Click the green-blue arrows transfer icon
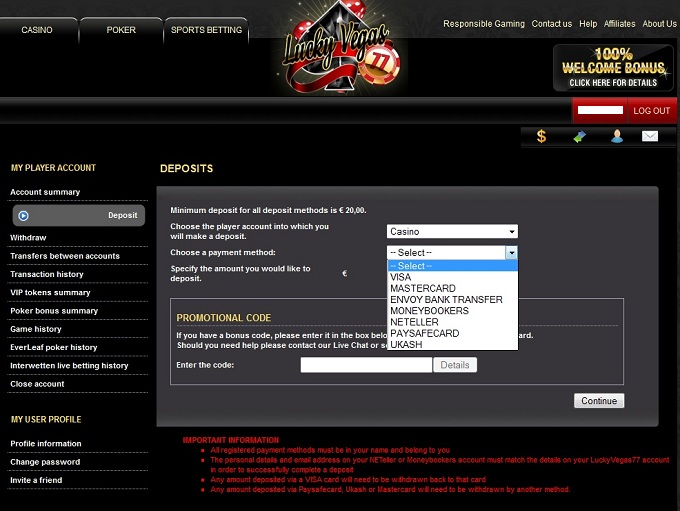The width and height of the screenshot is (680, 511). coord(579,136)
